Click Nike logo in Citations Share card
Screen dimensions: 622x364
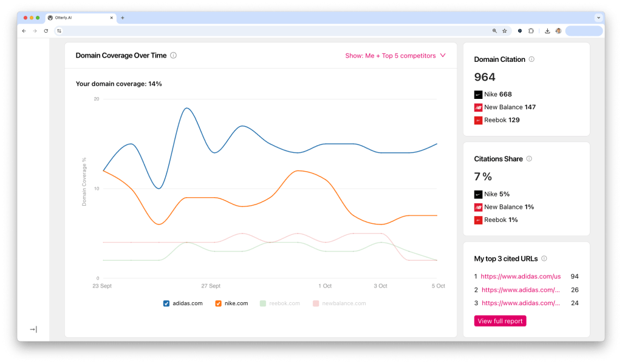coord(479,195)
